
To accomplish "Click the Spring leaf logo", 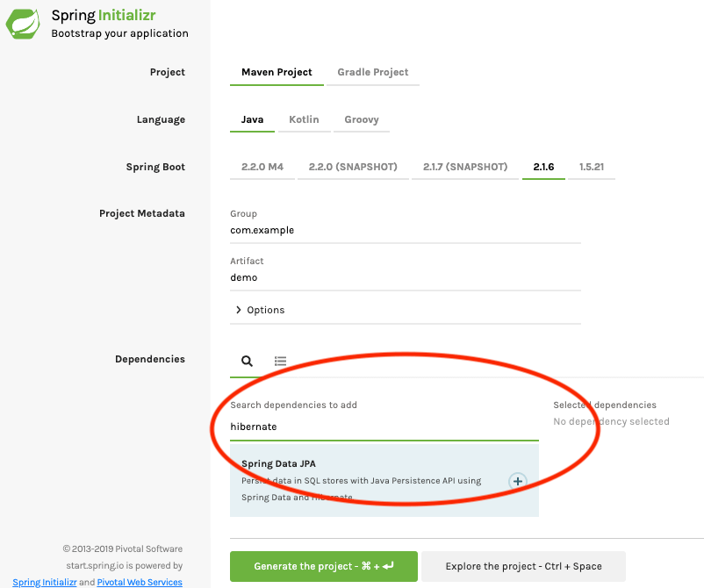I will (x=23, y=24).
